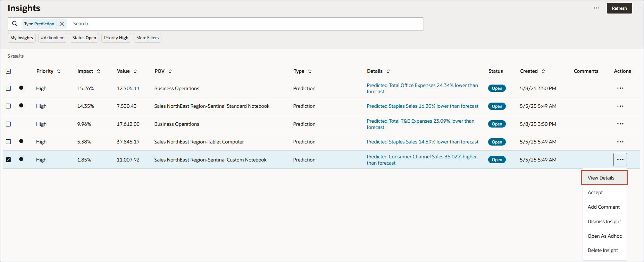Sort by Impact column
Image resolution: width=644 pixels, height=262 pixels.
point(99,71)
